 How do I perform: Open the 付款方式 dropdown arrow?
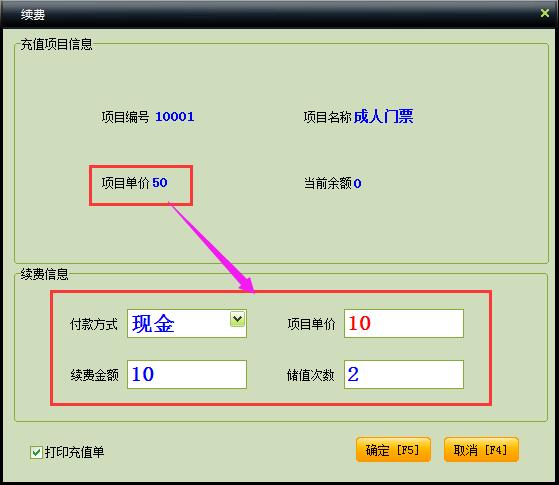click(237, 319)
